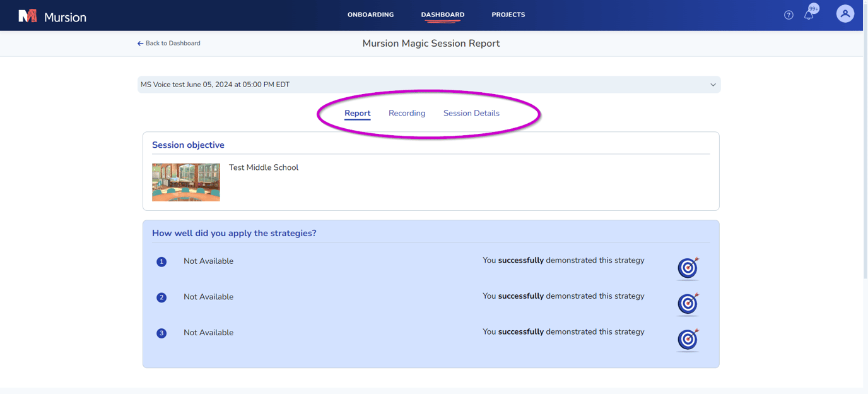
Task: Click target icon for strategy 1
Action: (688, 268)
